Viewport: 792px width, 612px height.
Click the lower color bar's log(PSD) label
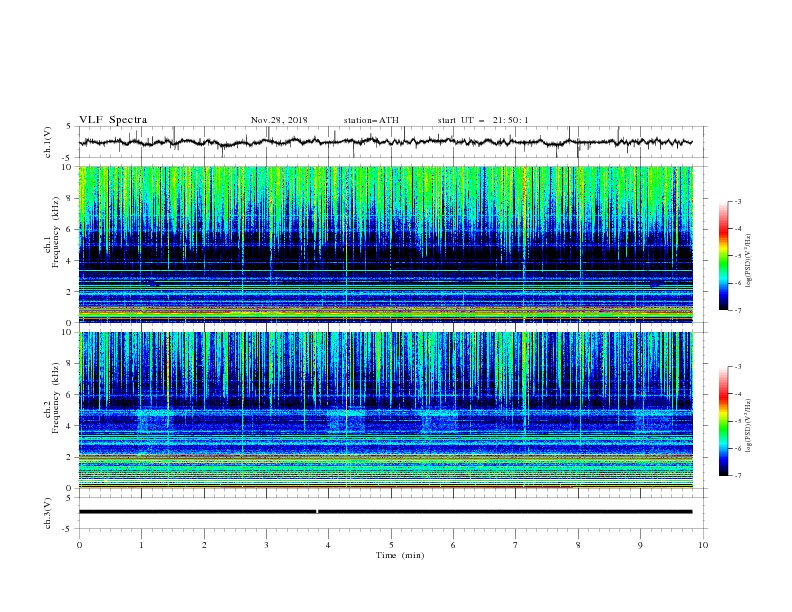pyautogui.click(x=749, y=427)
